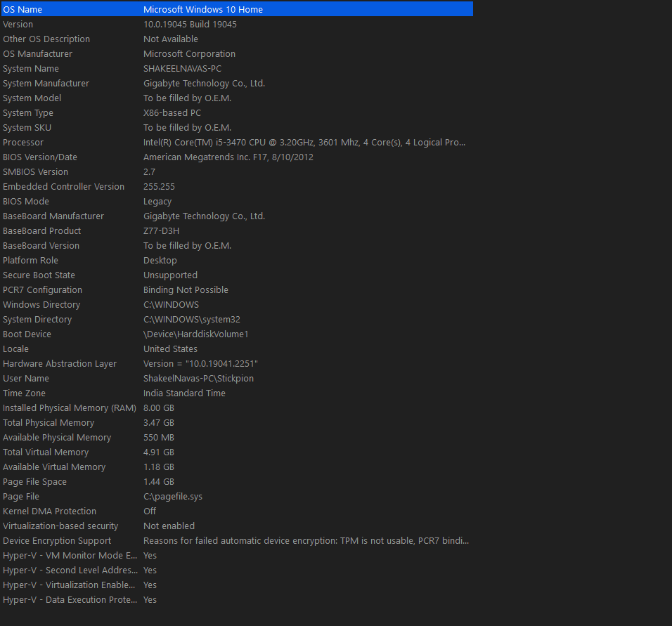Click the BaseBoard Version row

237,245
